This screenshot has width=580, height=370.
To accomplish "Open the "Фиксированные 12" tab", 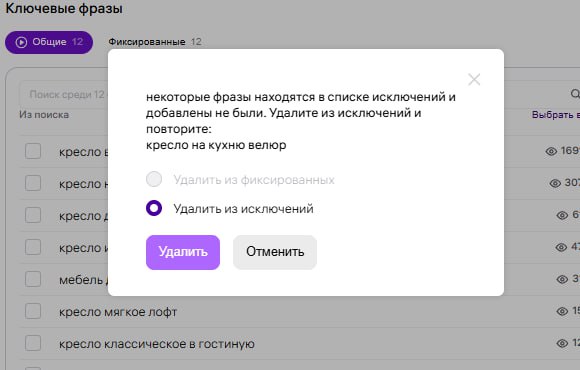I will pyautogui.click(x=155, y=42).
